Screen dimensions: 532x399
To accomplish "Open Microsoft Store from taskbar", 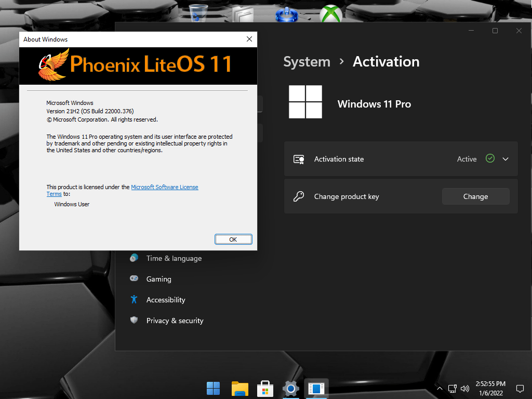I will click(265, 389).
